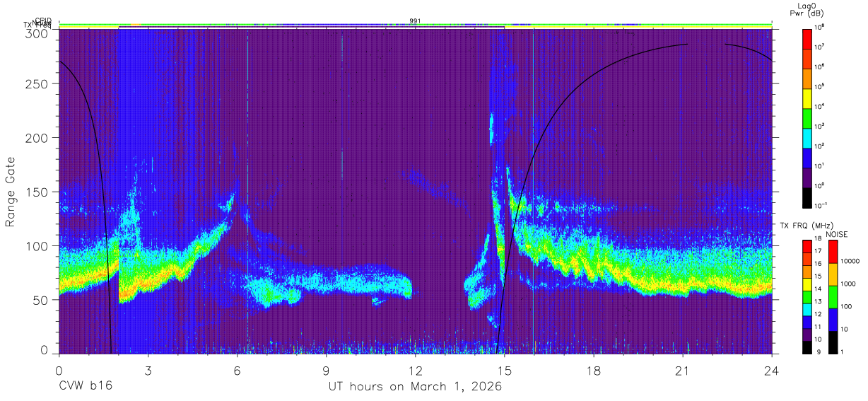Pick the black bottom segment of the Lag0 power colorbar
The image size is (868, 401).
click(807, 197)
